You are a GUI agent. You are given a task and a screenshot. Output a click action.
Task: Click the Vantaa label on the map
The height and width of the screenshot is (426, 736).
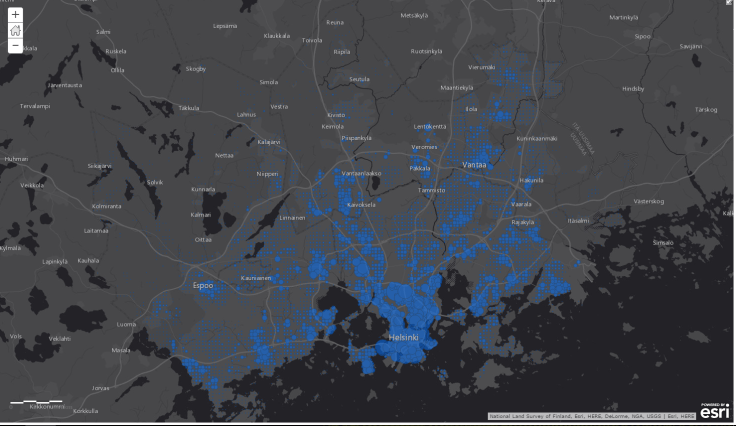473,164
